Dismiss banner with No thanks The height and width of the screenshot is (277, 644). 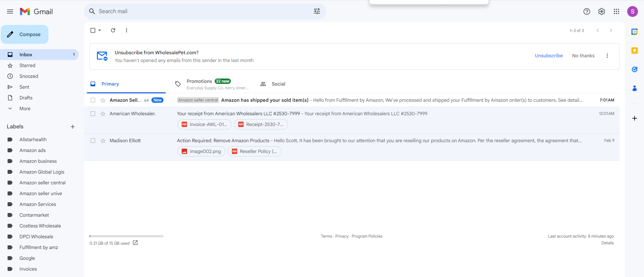tap(583, 56)
